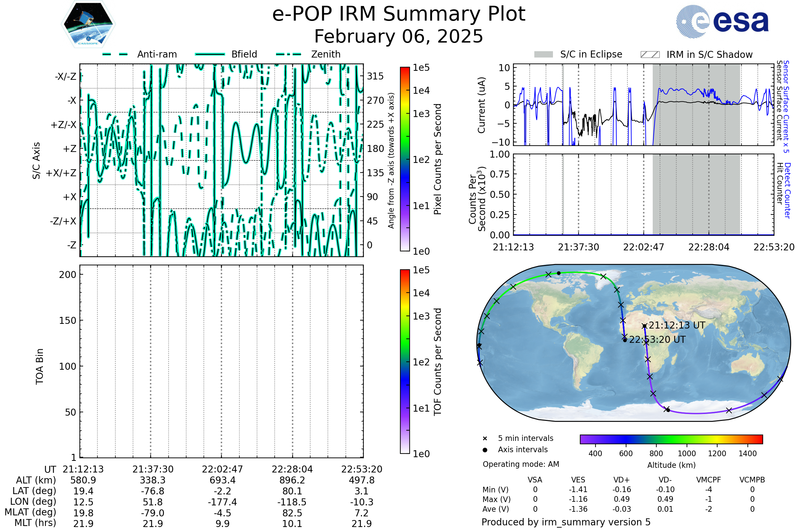Viewport: 798px width, 532px height.
Task: Click the 22:53:20 UT label on map
Action: tap(657, 339)
